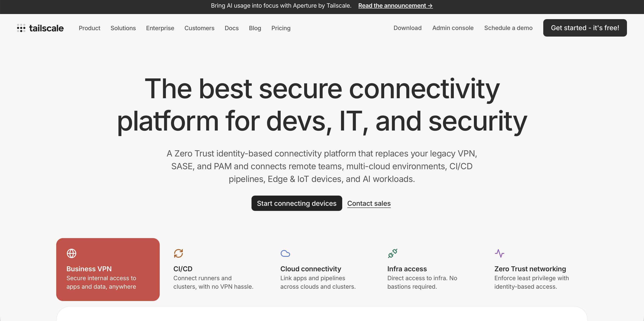Open the Pricing page

click(x=281, y=28)
